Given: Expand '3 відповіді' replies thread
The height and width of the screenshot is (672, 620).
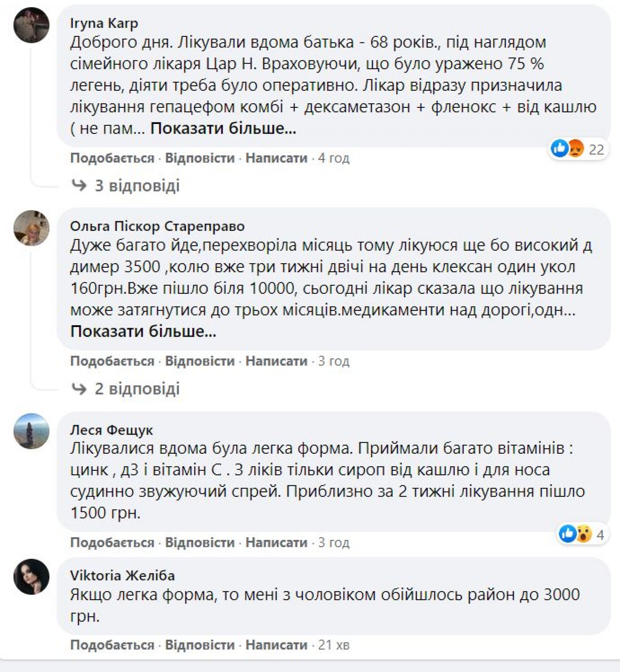Looking at the screenshot, I should pos(137,186).
